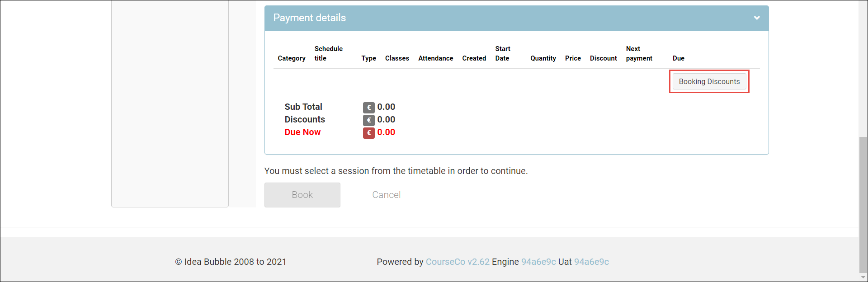Image resolution: width=868 pixels, height=282 pixels.
Task: Click the Next payment column header
Action: tap(639, 53)
